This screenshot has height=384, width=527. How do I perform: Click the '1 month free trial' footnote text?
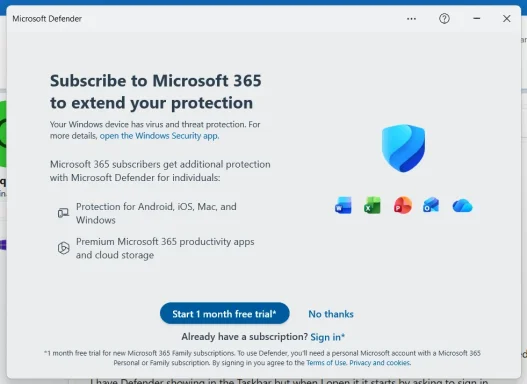tap(262, 358)
